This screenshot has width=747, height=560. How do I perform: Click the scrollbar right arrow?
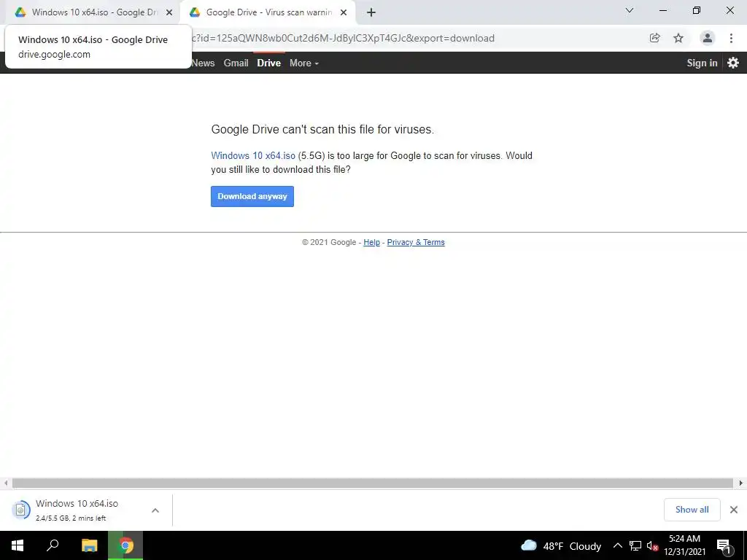coord(741,483)
